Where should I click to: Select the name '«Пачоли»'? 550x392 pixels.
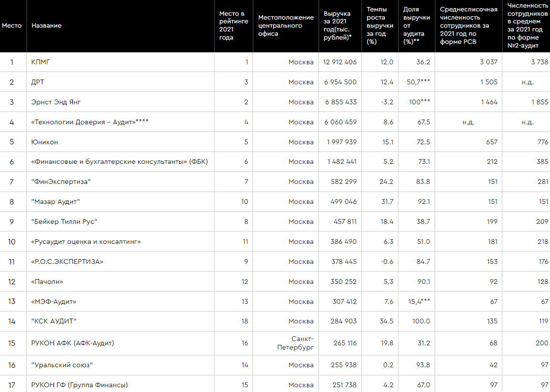pyautogui.click(x=47, y=281)
